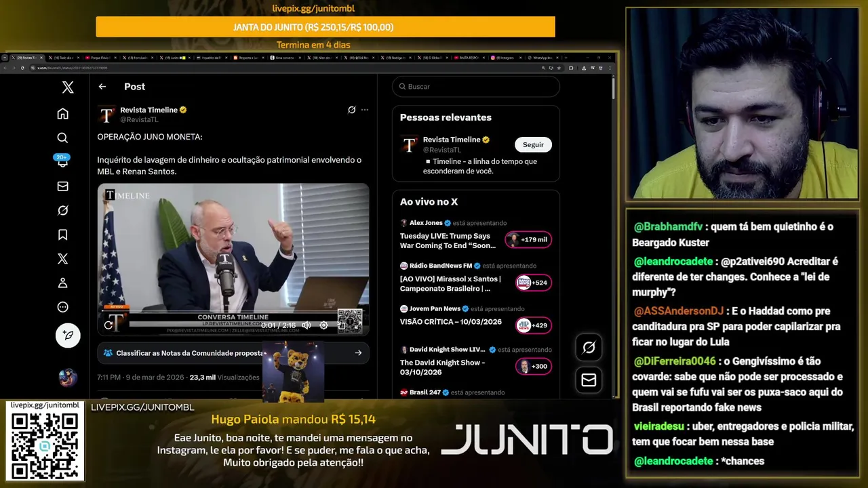Click the 7:11 PM post timestamp
This screenshot has width=868, height=488.
tap(141, 378)
